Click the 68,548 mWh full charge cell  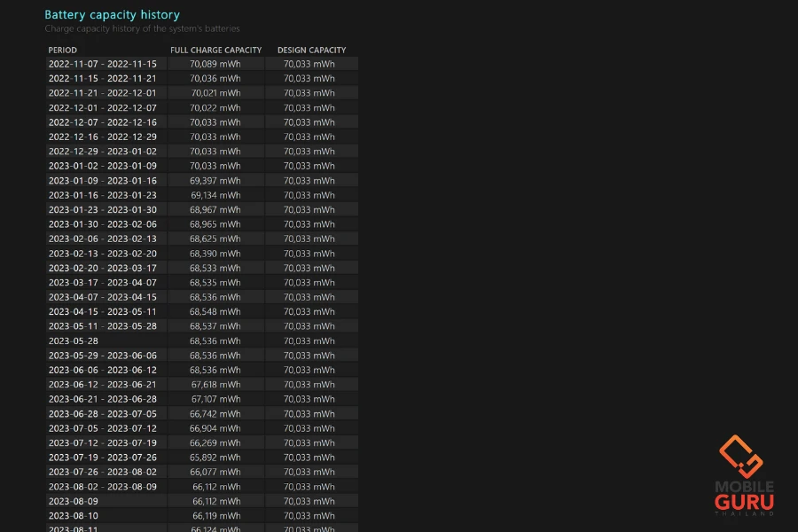tap(215, 312)
